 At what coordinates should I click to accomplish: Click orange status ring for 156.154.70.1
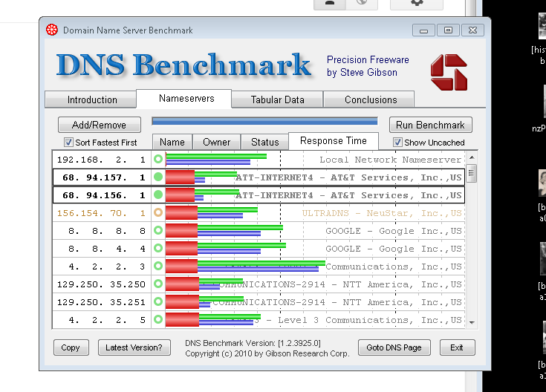[x=158, y=212]
